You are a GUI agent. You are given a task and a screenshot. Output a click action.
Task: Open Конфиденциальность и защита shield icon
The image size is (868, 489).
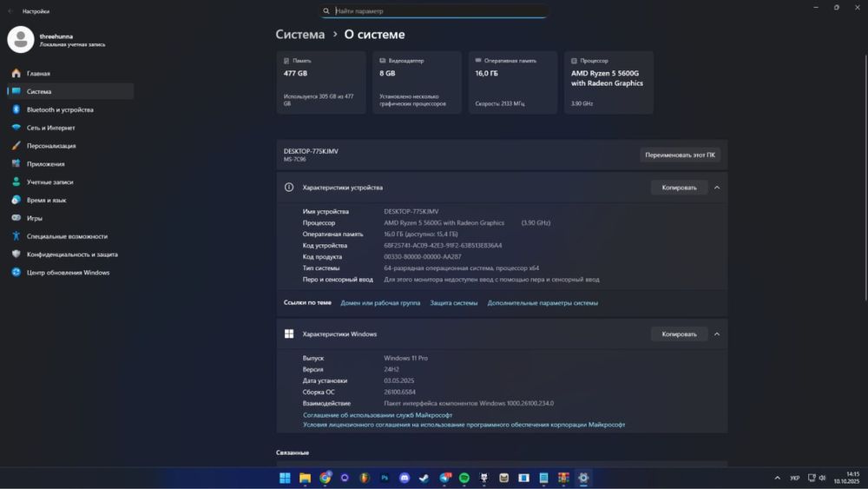click(x=16, y=254)
